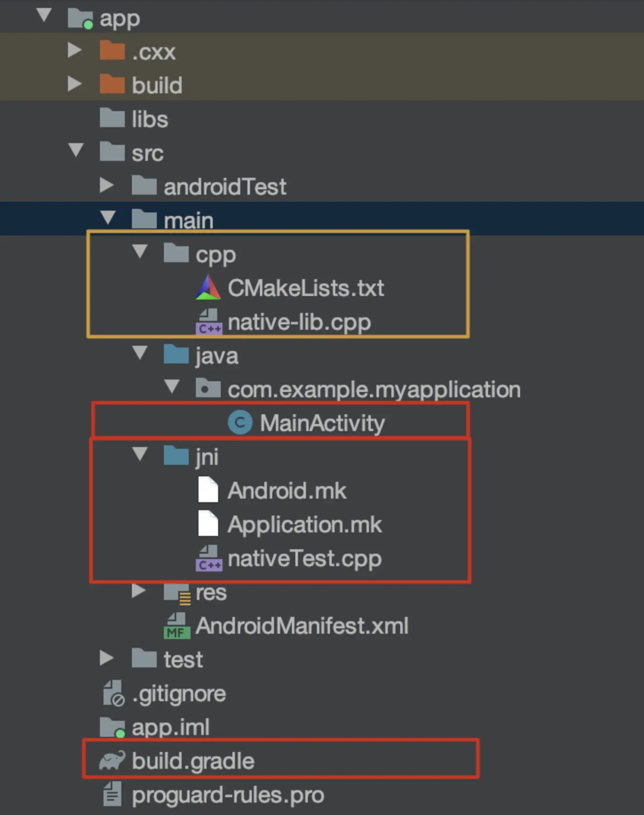Select the libs folder
This screenshot has height=815, width=644.
[149, 119]
